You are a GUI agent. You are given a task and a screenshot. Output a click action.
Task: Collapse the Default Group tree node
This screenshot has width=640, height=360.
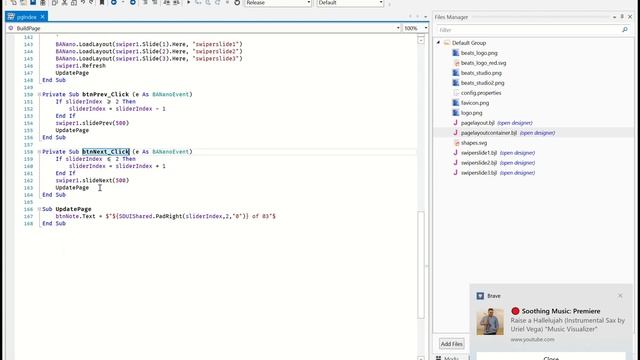click(438, 43)
